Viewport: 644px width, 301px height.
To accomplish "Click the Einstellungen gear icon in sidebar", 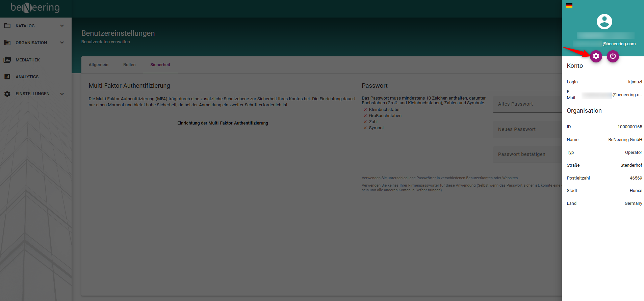I will click(x=7, y=94).
